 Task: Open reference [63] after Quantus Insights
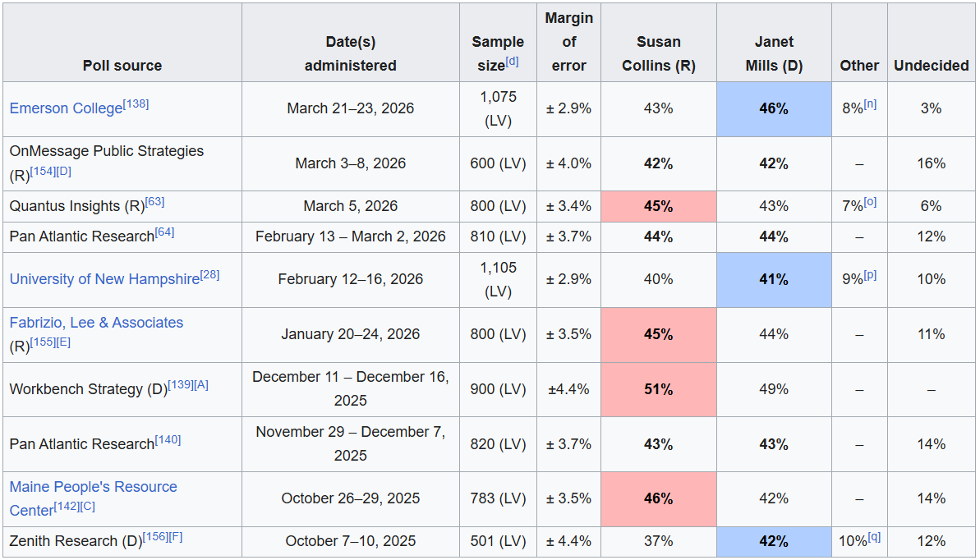[155, 202]
